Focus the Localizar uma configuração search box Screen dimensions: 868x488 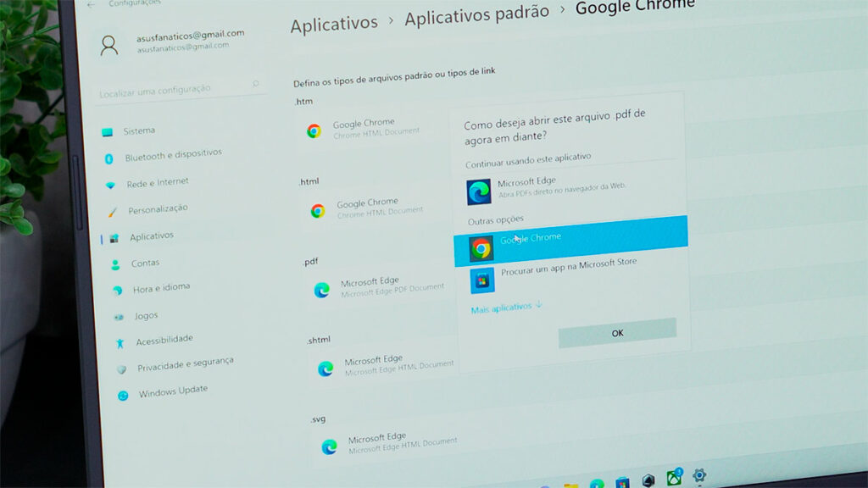click(180, 88)
